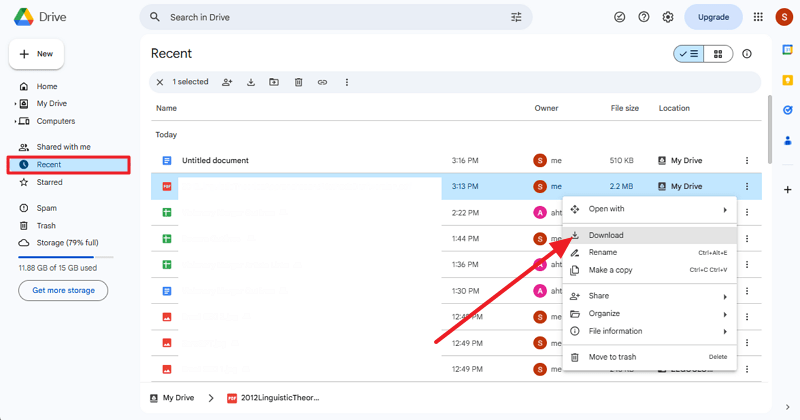Select Download from the context menu
This screenshot has width=800, height=420.
[606, 235]
